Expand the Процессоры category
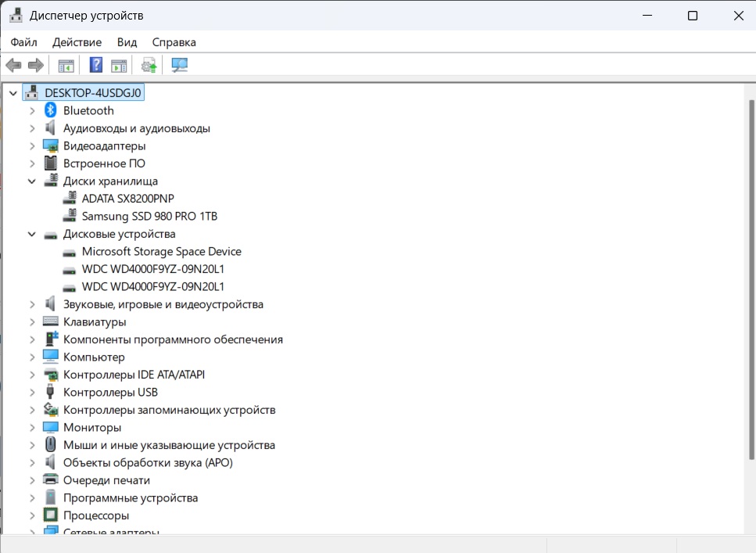The image size is (756, 553). 32,515
